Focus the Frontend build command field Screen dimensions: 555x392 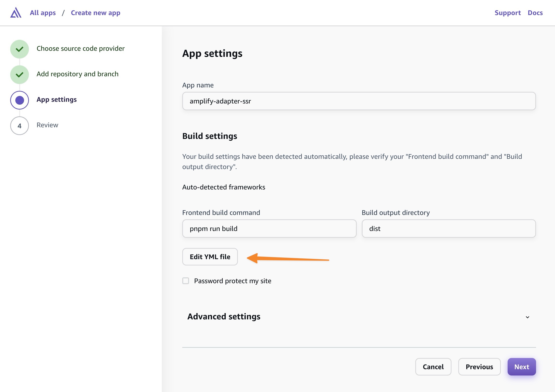click(x=269, y=229)
